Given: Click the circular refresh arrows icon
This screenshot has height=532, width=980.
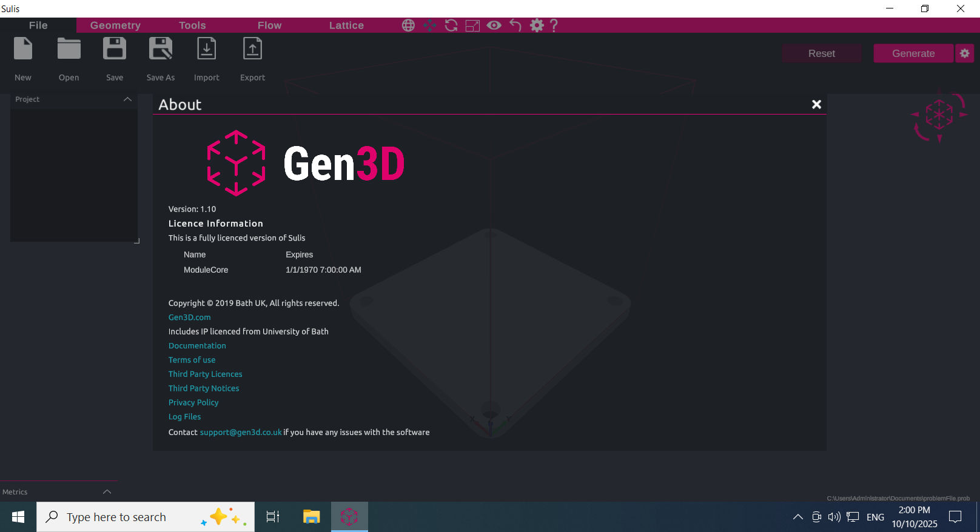Looking at the screenshot, I should [x=451, y=25].
